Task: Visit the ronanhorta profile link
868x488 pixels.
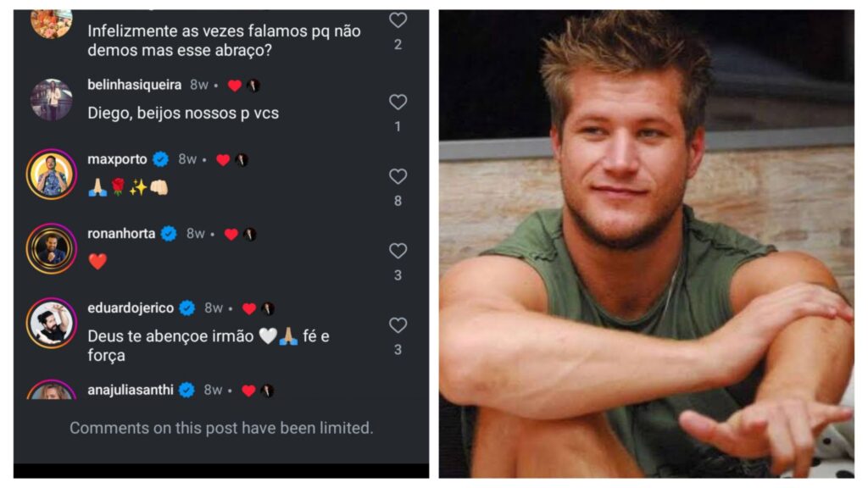Action: [121, 234]
